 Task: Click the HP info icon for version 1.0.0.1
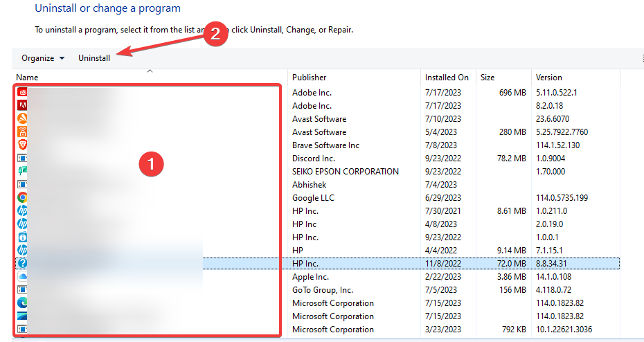22,237
